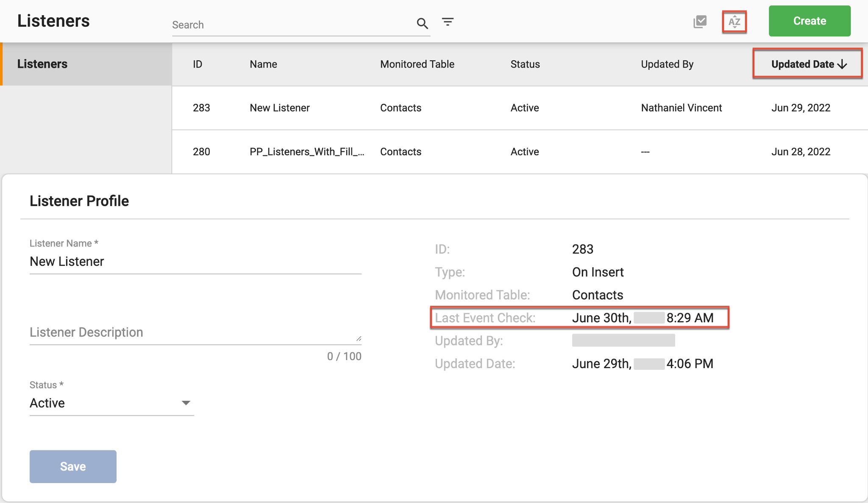Screen dimensions: 868x503
Task: Click Contacts in the New Listener row
Action: (401, 108)
